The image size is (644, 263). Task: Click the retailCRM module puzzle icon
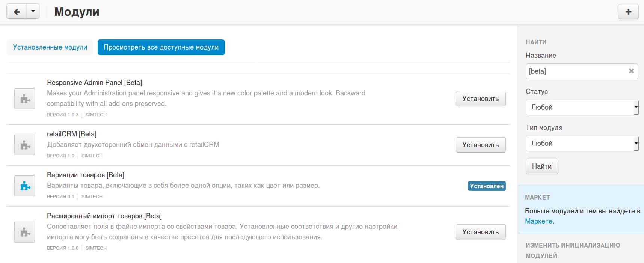(x=25, y=145)
